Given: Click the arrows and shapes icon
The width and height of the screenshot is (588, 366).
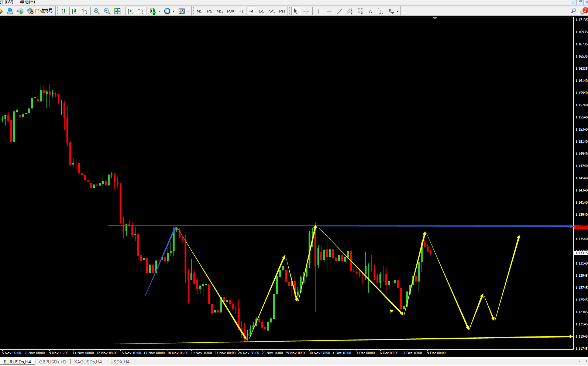Looking at the screenshot, I should click(391, 11).
